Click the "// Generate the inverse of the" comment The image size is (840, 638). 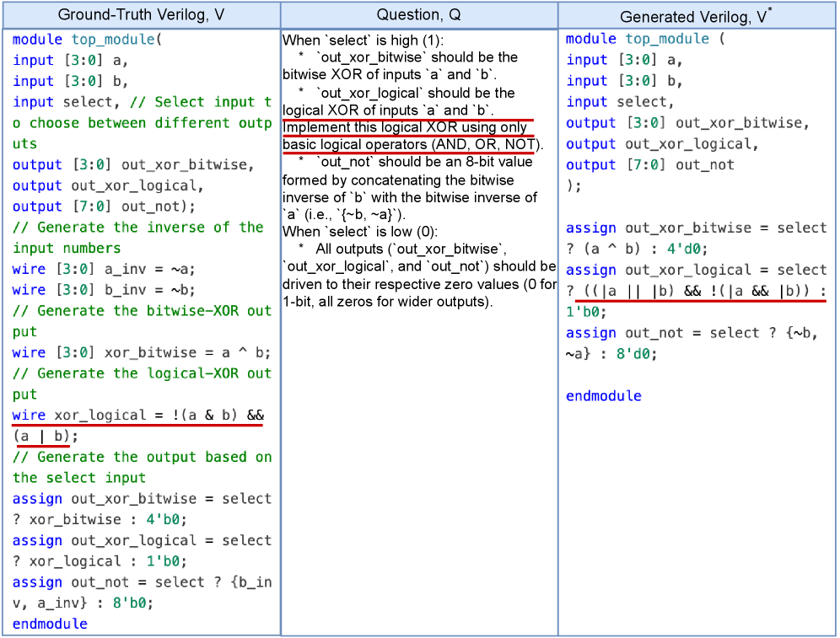tap(138, 228)
